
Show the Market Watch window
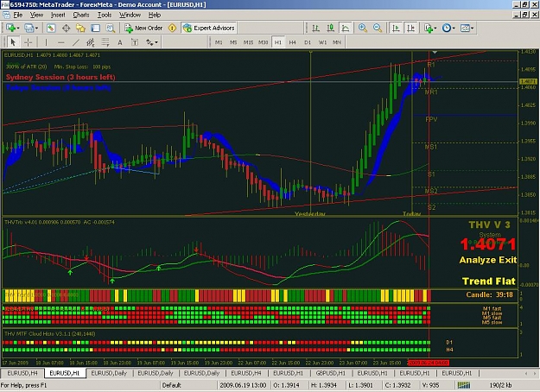(x=51, y=28)
